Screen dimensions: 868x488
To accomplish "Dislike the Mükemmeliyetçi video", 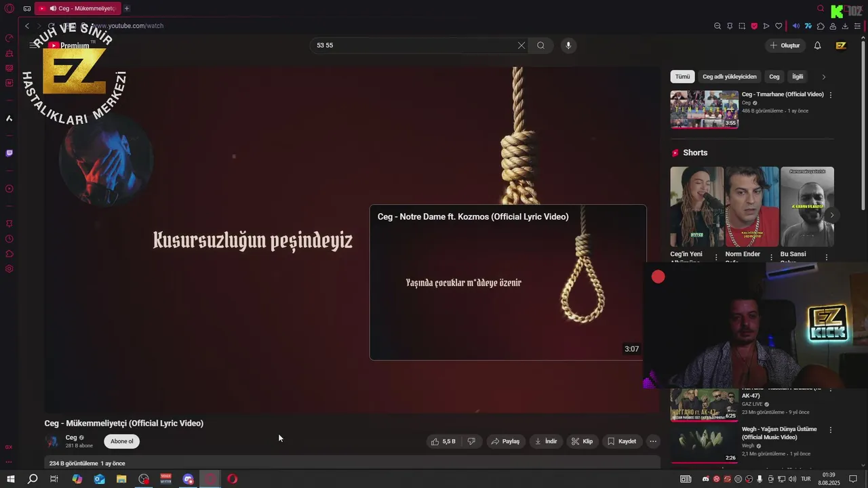I will 471,441.
